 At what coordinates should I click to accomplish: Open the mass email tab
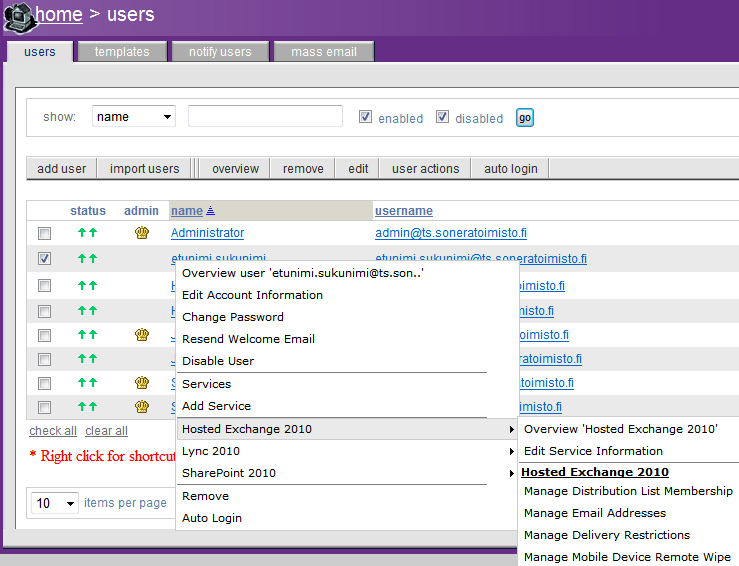[324, 51]
